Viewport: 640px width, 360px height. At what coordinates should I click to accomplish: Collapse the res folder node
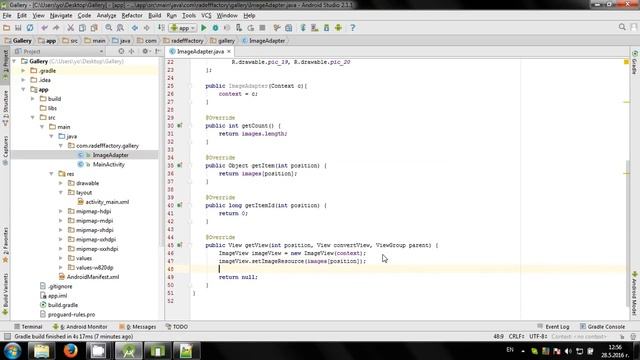tap(52, 174)
